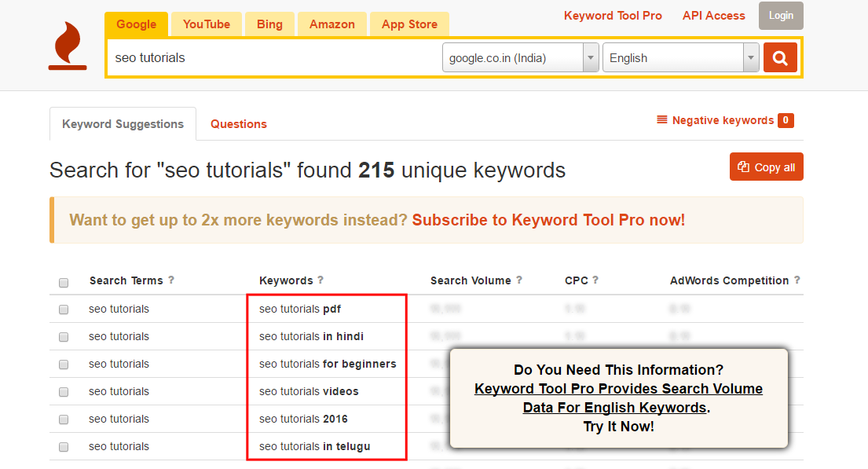Open the Search Volume help question mark
This screenshot has width=868, height=469.
tap(519, 280)
